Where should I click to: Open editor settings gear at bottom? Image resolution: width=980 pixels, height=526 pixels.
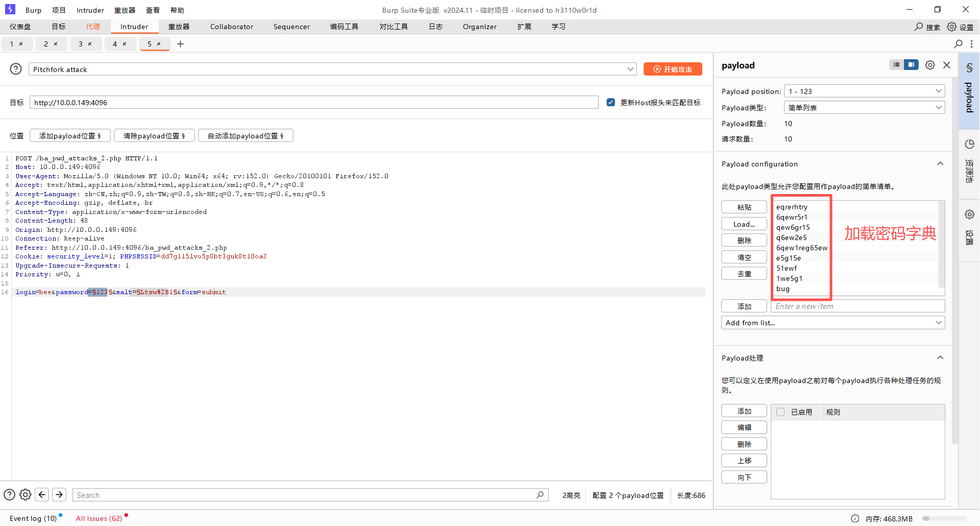(26, 495)
